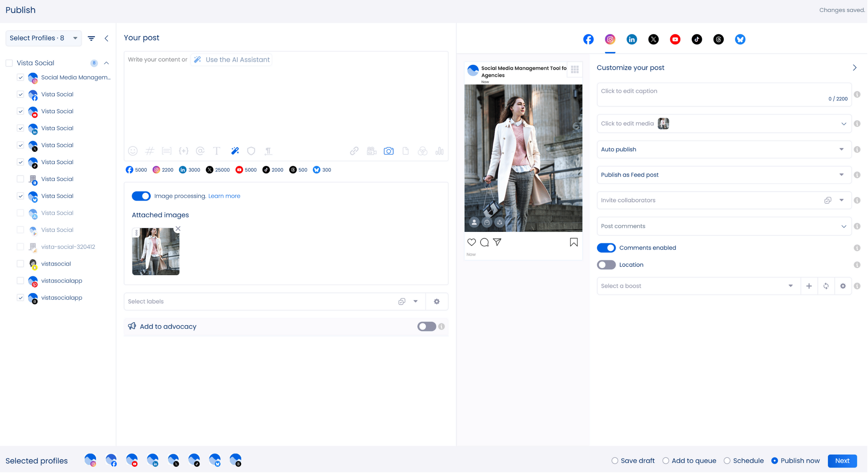This screenshot has height=473, width=868.
Task: Check the vistasocialapp Pinterest profile
Action: (x=21, y=281)
